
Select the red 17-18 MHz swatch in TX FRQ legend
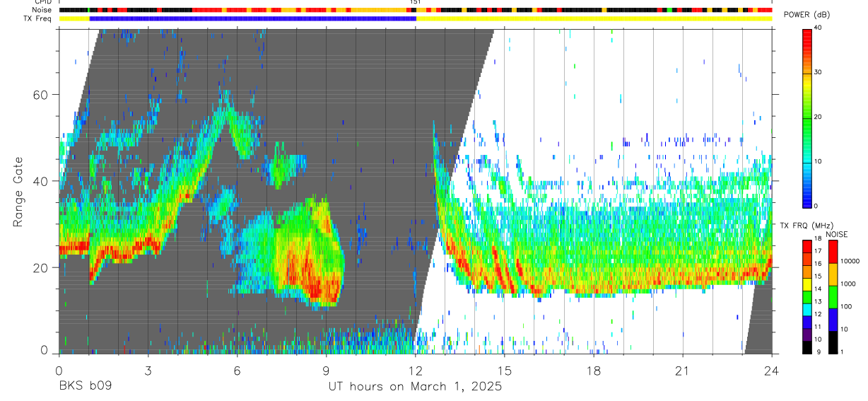point(807,247)
